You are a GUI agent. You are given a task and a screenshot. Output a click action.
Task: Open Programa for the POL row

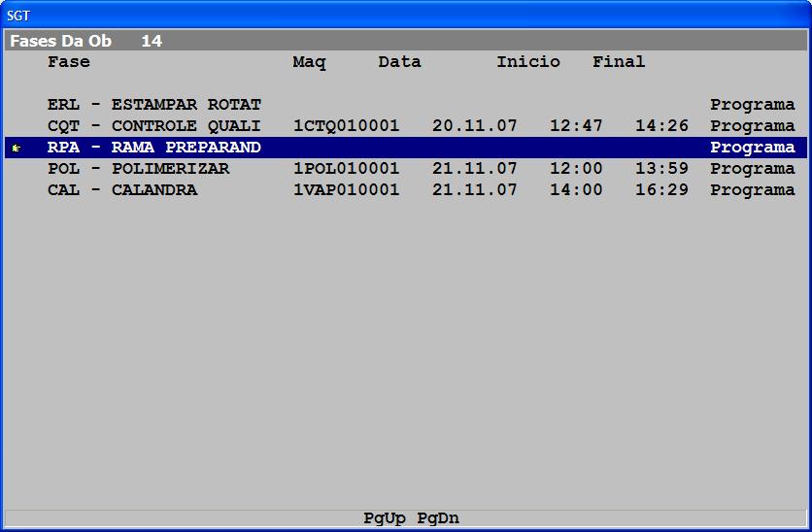752,169
